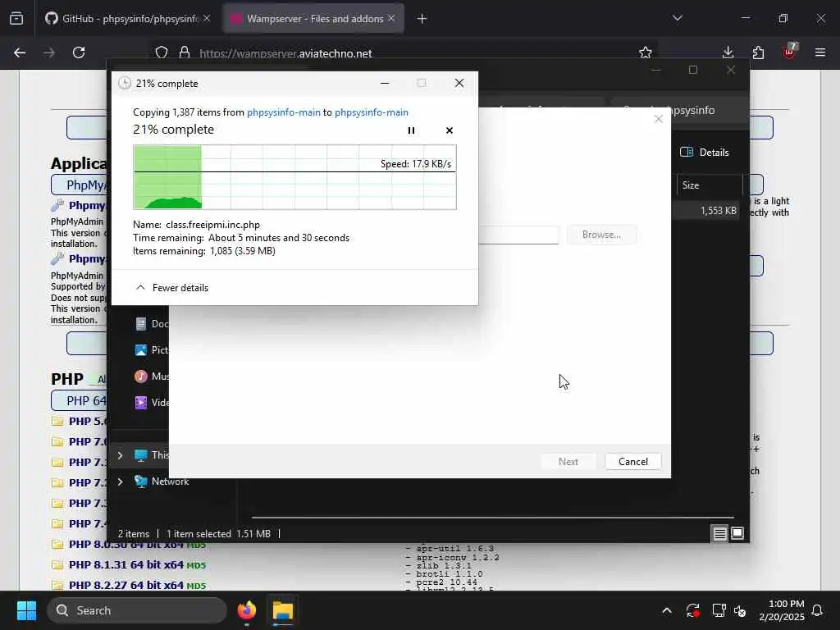
Task: Expand the This PC tree node
Action: (x=120, y=455)
